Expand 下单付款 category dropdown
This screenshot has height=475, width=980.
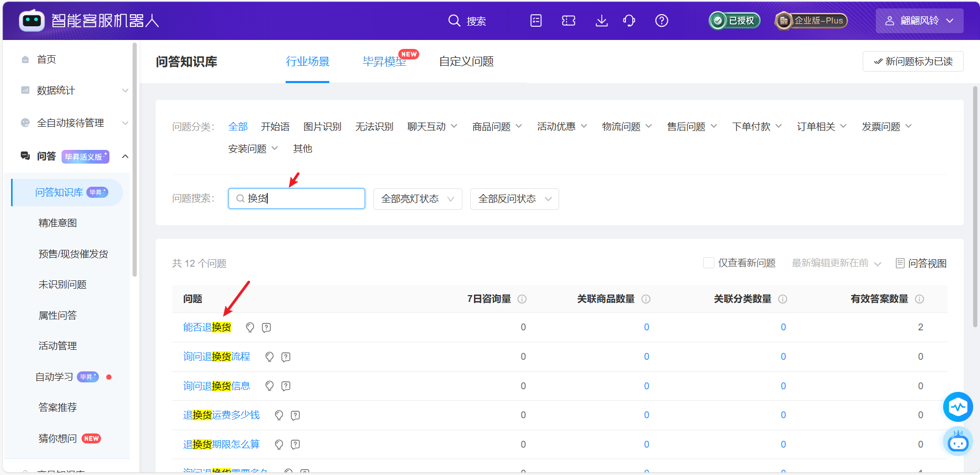click(757, 127)
